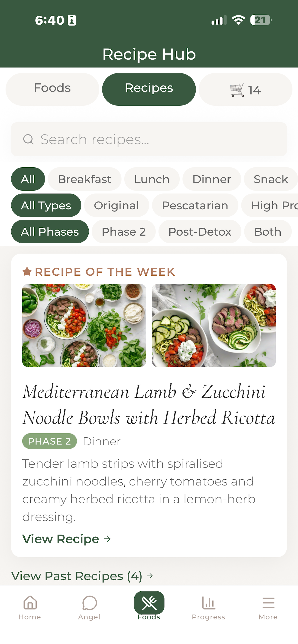Tap the Home icon in bottom navigation
Viewport: 298px width, 644px height.
pos(30,603)
